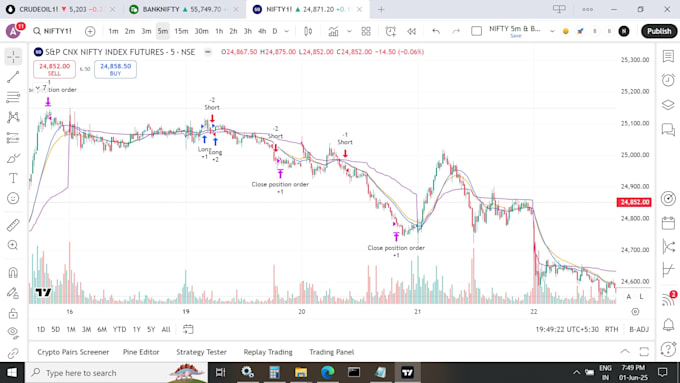
Task: Open the indicators menu
Action: click(333, 31)
